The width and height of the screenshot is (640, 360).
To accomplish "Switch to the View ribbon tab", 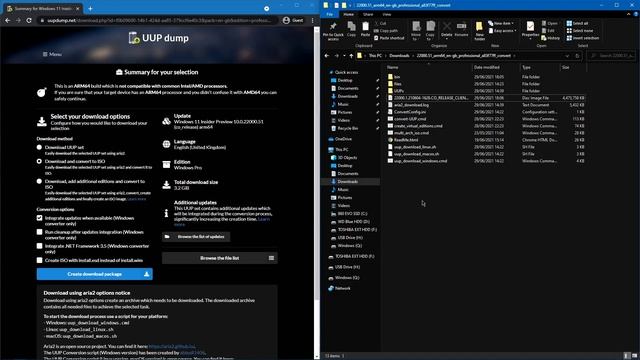I will tap(387, 14).
